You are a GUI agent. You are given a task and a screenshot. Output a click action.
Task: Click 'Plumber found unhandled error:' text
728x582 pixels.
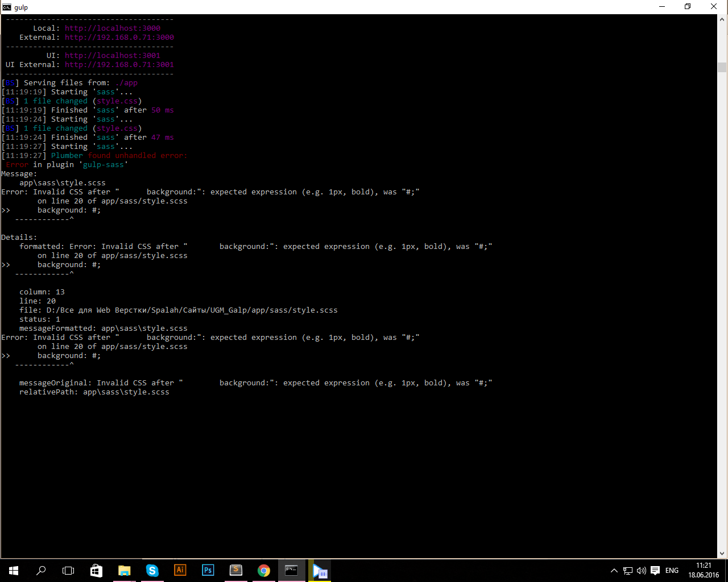pyautogui.click(x=119, y=156)
